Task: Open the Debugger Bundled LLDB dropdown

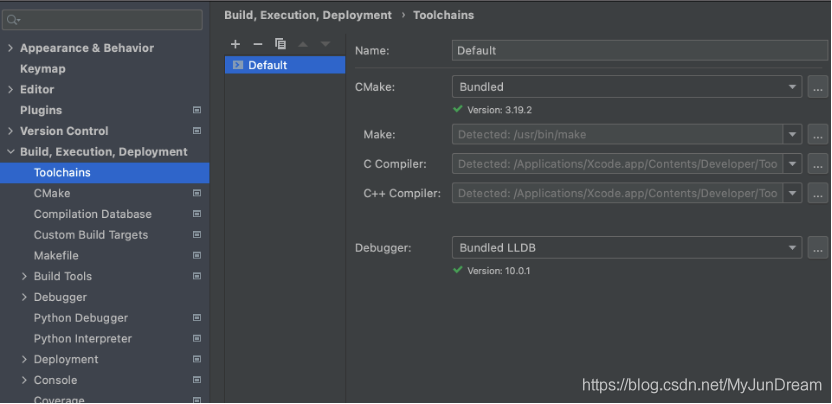Action: pos(793,247)
